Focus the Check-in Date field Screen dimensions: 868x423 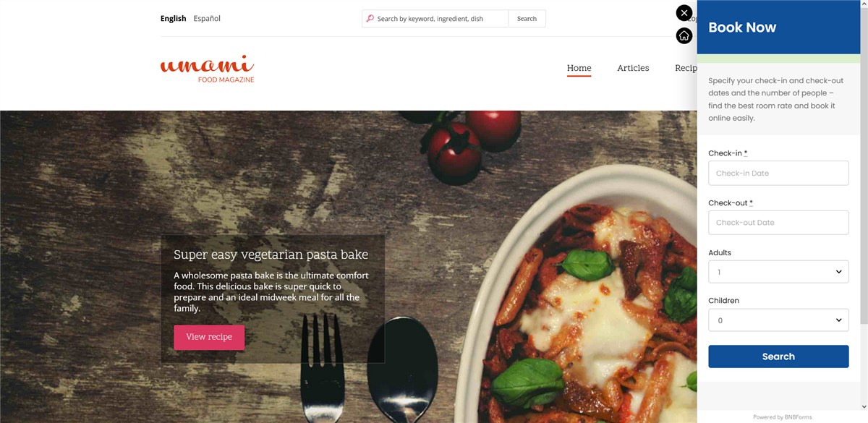click(778, 173)
